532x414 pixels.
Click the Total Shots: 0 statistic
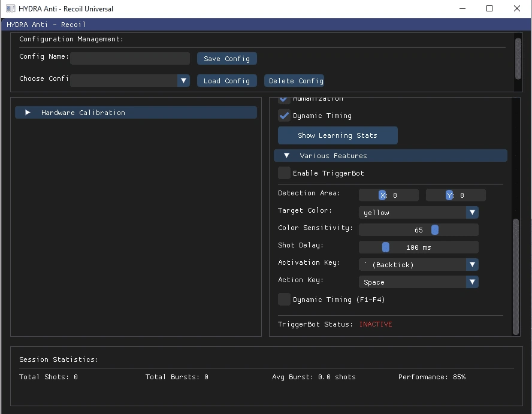[49, 377]
